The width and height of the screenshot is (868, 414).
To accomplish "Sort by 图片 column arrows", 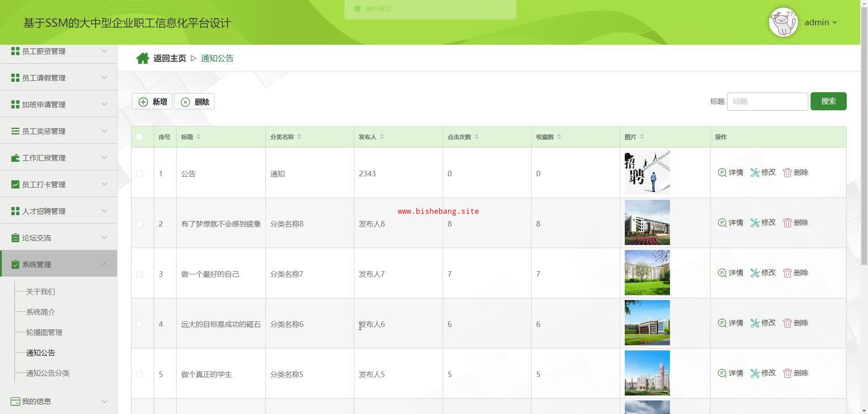I will 642,137.
